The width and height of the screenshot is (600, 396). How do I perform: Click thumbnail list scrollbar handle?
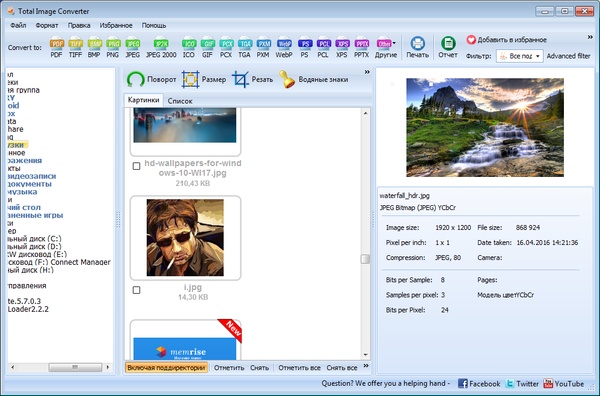[x=365, y=259]
